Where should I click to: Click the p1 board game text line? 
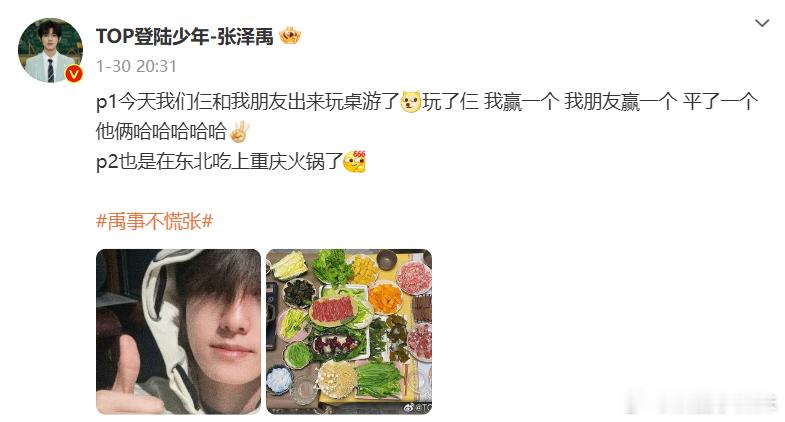click(427, 102)
